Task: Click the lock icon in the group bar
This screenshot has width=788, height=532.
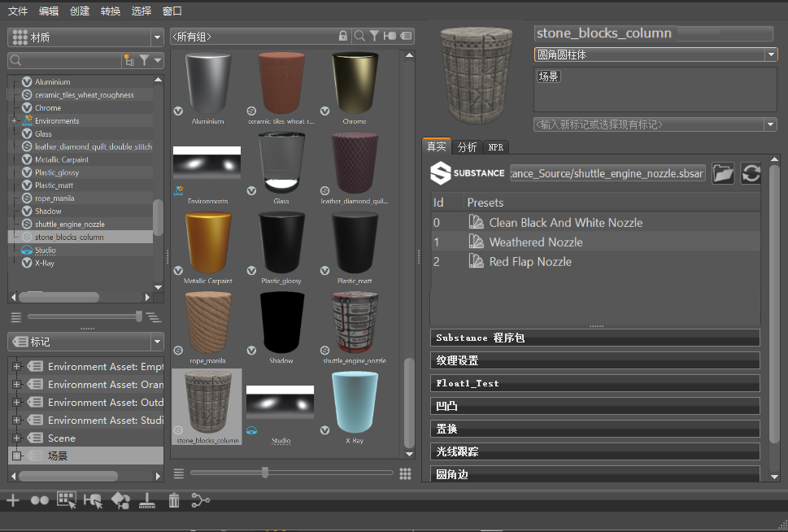Action: 344,36
